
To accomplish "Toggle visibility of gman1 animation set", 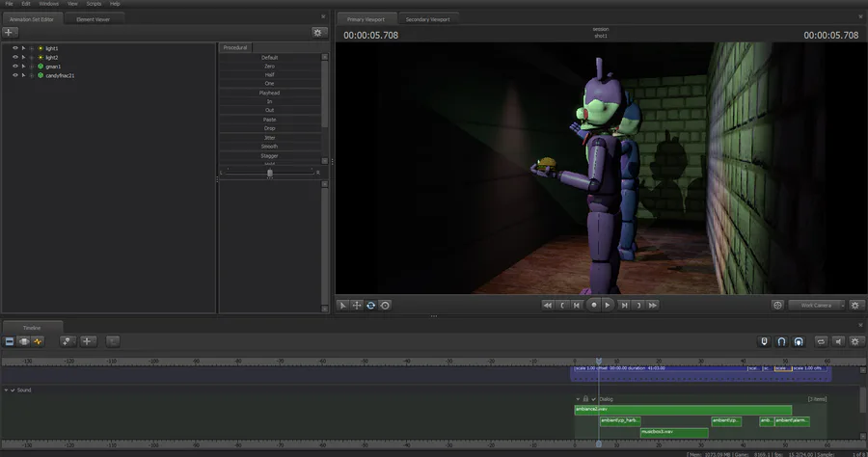I will click(14, 67).
